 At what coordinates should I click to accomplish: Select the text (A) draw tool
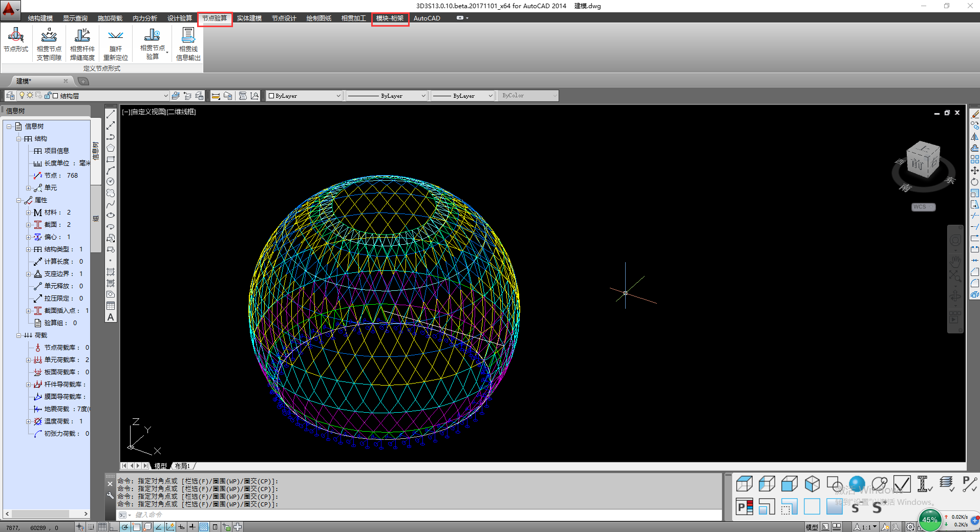point(111,317)
